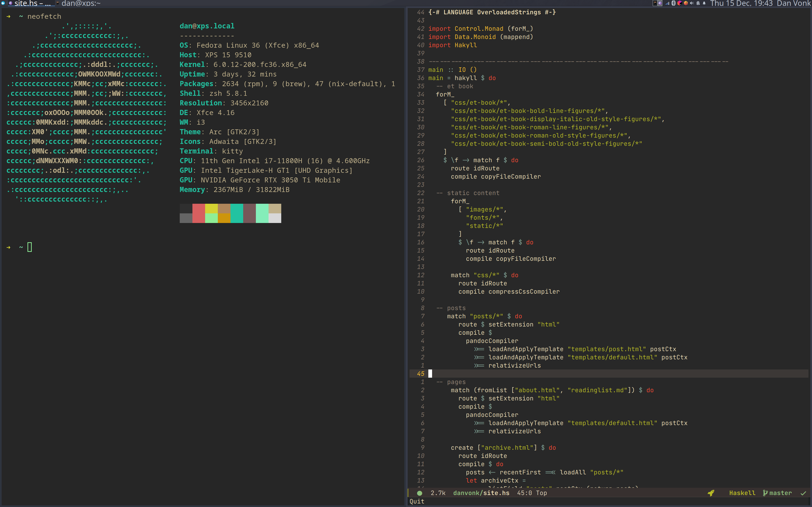812x507 pixels.
Task: Click the Bluetooth icon in the system tray
Action: tap(674, 3)
